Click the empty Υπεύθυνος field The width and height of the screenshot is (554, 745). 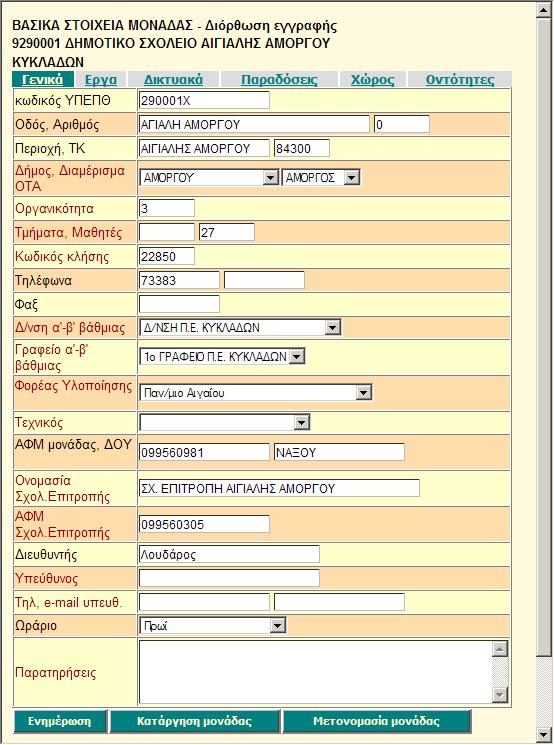(x=229, y=578)
